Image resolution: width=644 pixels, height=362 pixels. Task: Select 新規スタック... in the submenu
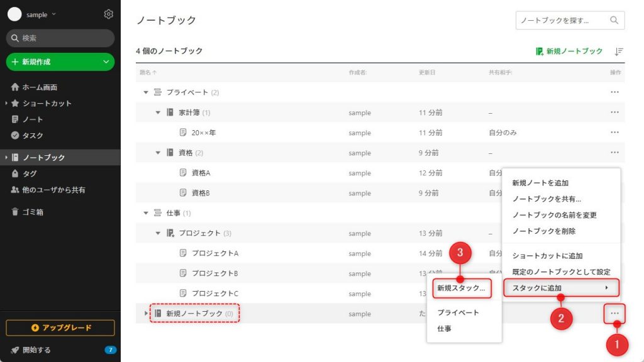461,288
